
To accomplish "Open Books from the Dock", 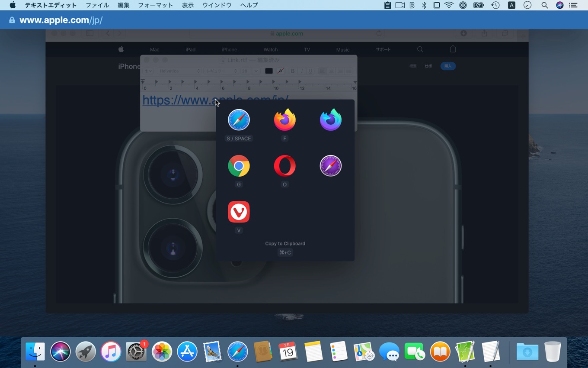I will click(440, 352).
